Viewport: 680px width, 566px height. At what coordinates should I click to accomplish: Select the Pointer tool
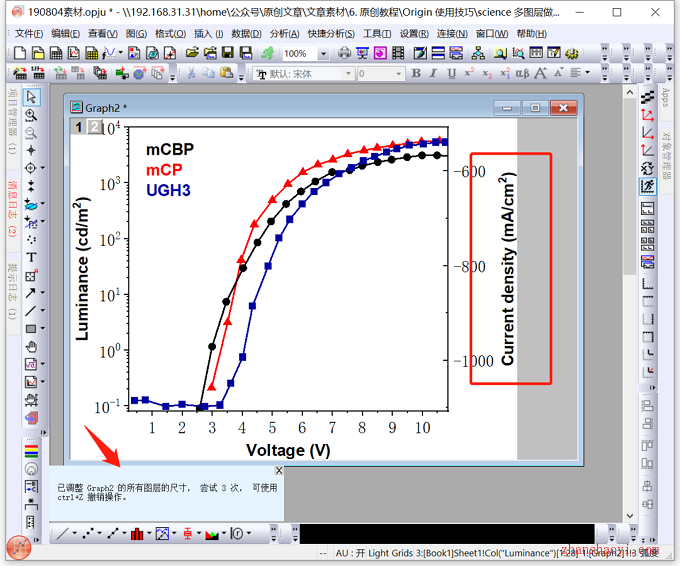point(31,97)
